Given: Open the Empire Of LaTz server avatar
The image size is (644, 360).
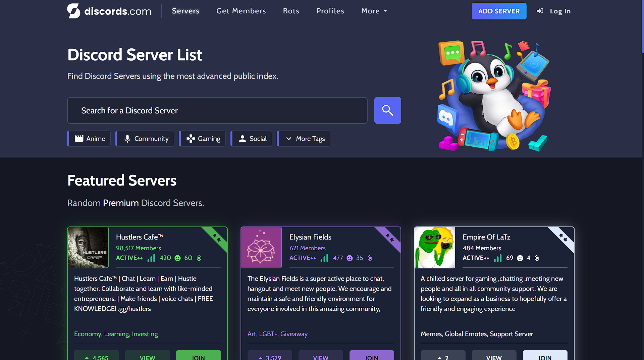Looking at the screenshot, I should pos(435,248).
